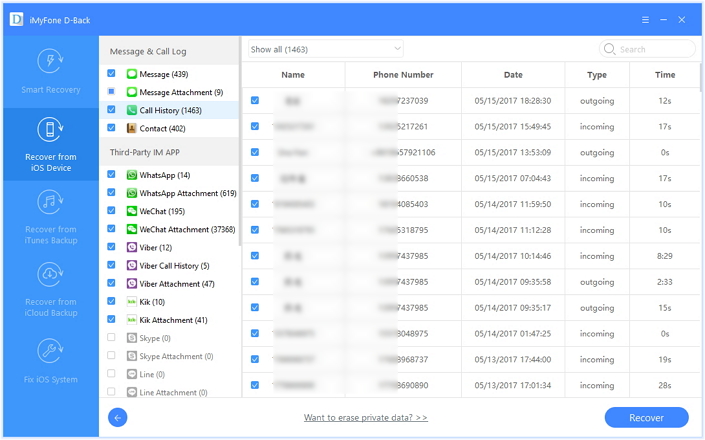
Task: Expand the Show all (1463) dropdown
Action: (x=326, y=49)
